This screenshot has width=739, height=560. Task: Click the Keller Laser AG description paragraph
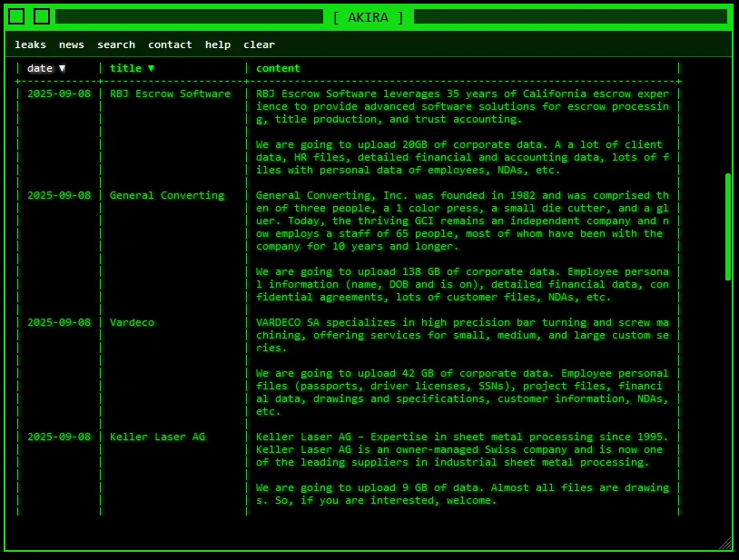pos(461,449)
